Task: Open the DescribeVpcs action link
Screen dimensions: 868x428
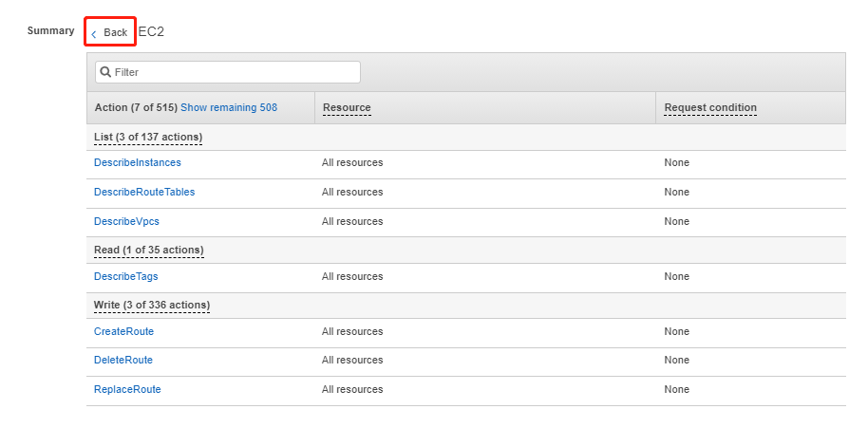Action: 126,222
